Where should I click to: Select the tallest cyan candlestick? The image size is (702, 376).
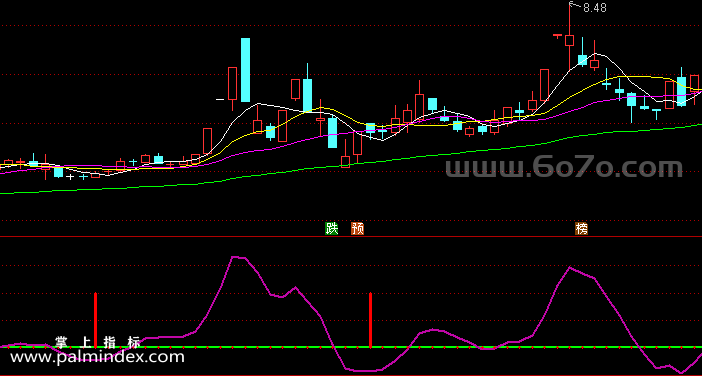[x=245, y=70]
